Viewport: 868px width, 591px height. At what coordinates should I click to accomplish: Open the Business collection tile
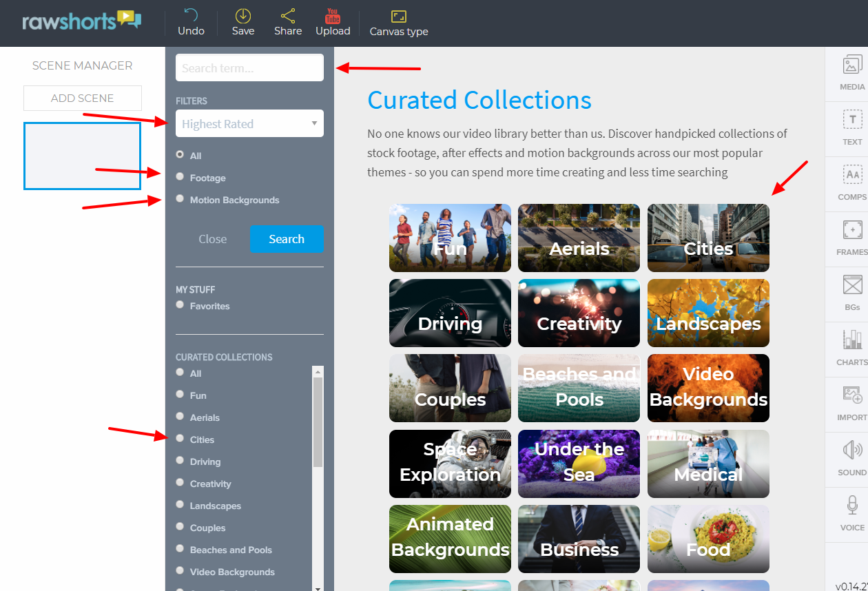click(x=579, y=539)
